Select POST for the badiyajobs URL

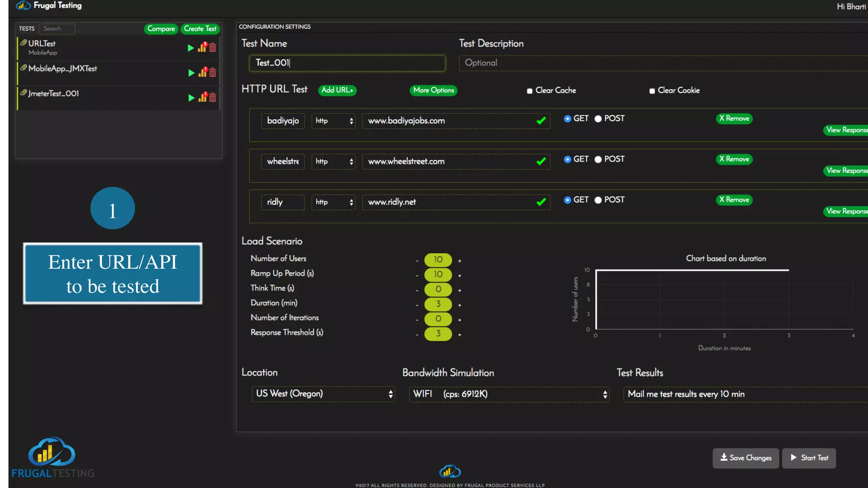coord(598,119)
